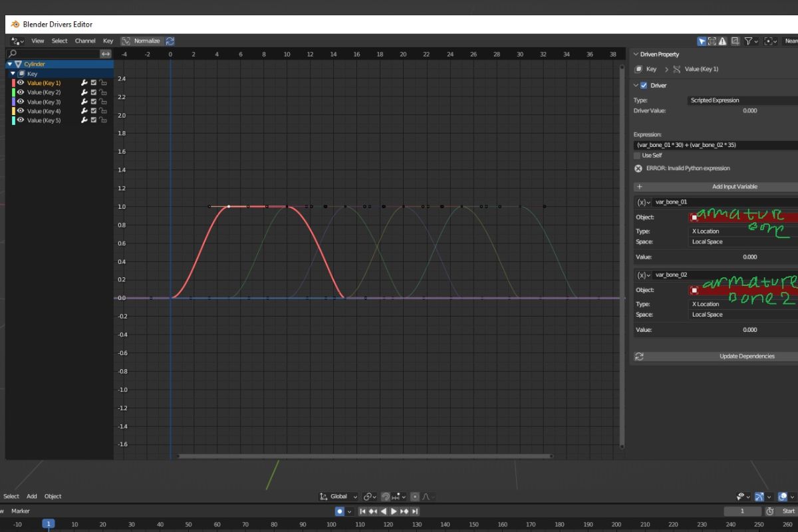
Task: Hide the Value (Key 3) curve with eye icon
Action: tap(21, 102)
